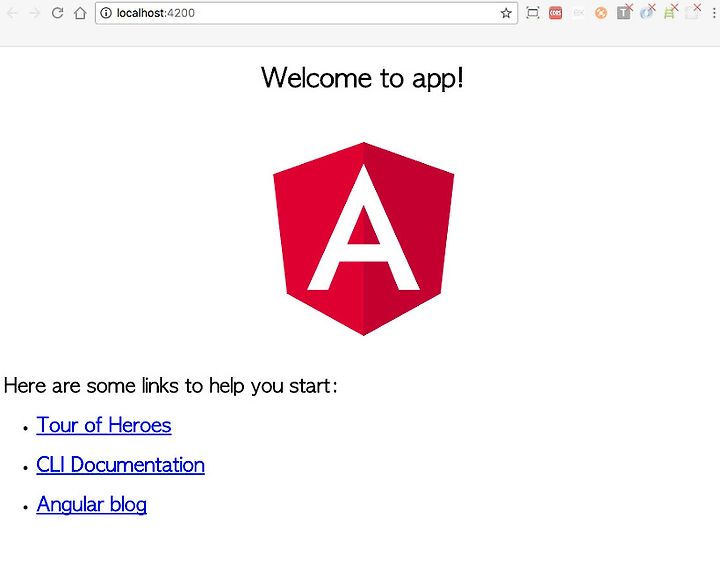720x562 pixels.
Task: Click the 'Welcome to app!' heading
Action: click(362, 78)
